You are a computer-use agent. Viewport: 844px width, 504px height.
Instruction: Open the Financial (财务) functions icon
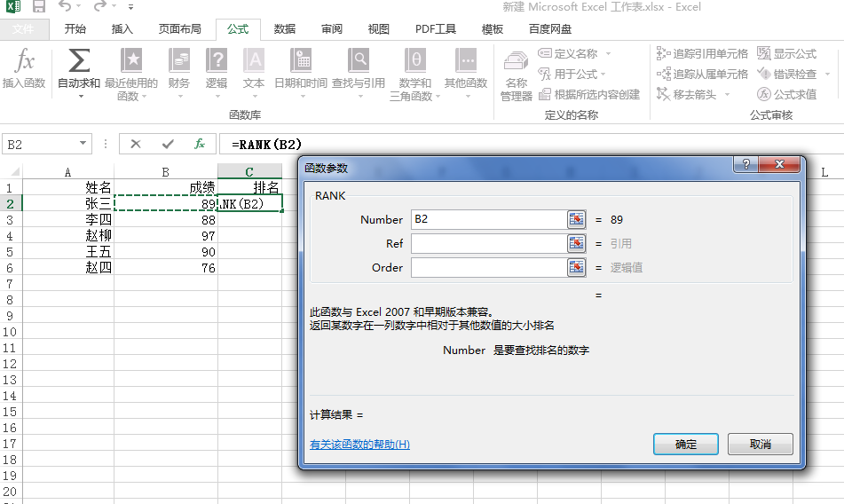tap(179, 60)
